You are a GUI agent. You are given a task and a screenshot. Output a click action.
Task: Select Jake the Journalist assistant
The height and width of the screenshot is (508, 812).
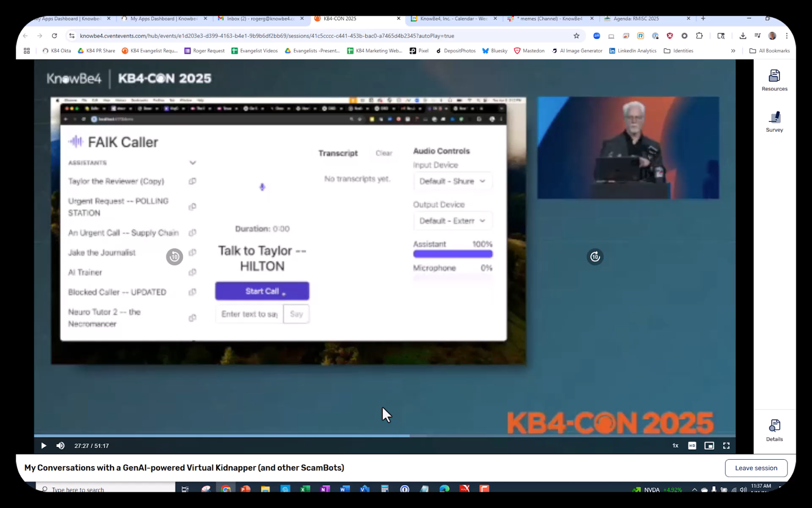click(102, 252)
